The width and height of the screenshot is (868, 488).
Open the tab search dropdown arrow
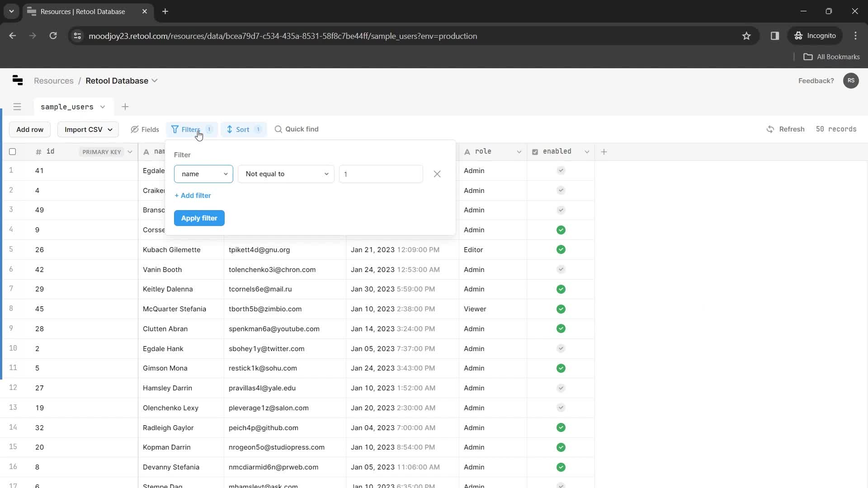pyautogui.click(x=11, y=11)
